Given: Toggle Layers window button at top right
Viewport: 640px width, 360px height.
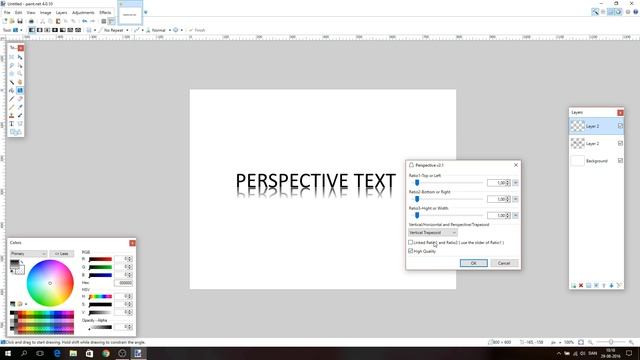Looking at the screenshot, I should point(611,12).
